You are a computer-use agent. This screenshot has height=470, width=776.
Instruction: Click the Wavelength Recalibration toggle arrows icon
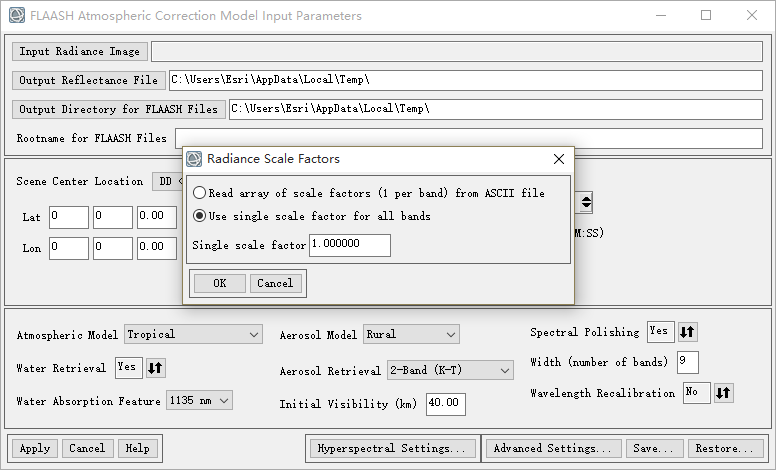point(723,393)
